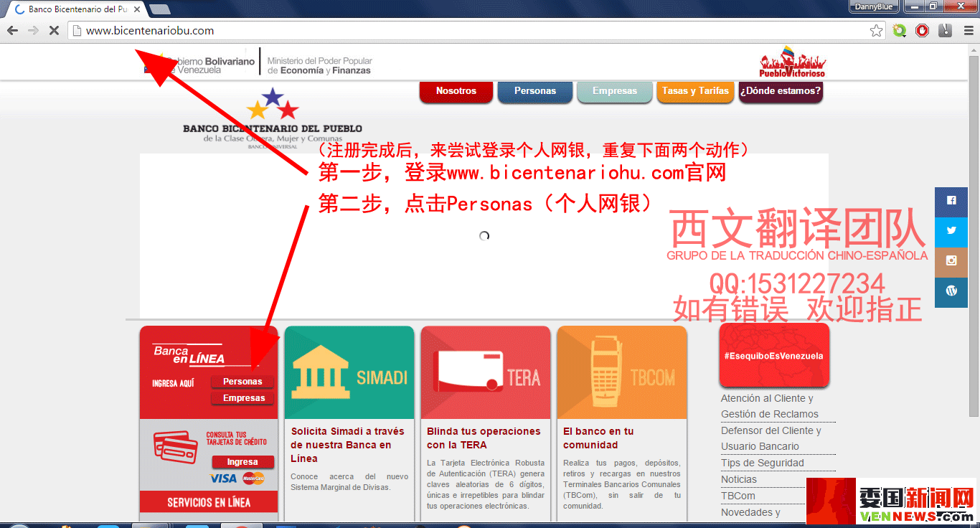980x528 pixels.
Task: Open Tips de Seguridad link
Action: click(763, 463)
